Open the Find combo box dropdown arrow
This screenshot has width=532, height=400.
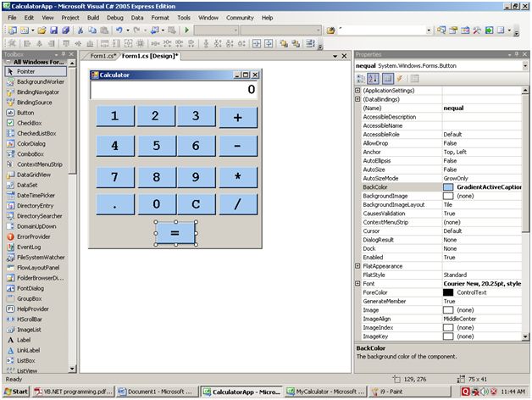pyautogui.click(x=429, y=31)
